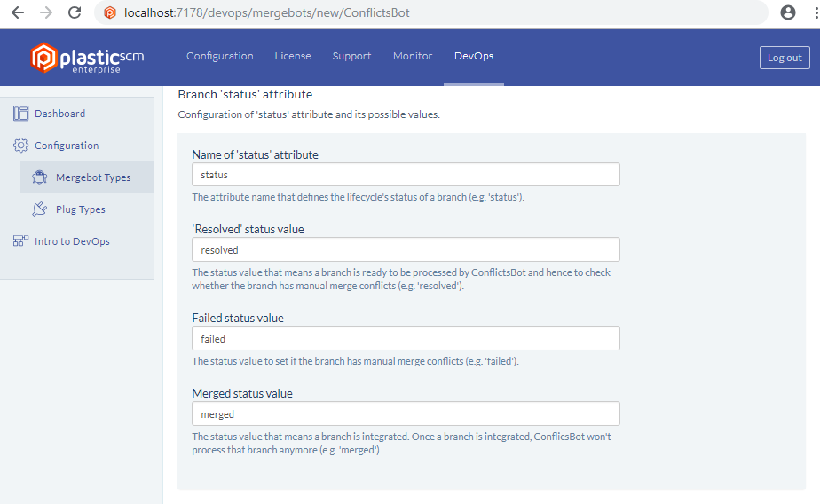Click the Plug Types plug icon
Viewport: 820px width, 504px height.
pos(40,209)
